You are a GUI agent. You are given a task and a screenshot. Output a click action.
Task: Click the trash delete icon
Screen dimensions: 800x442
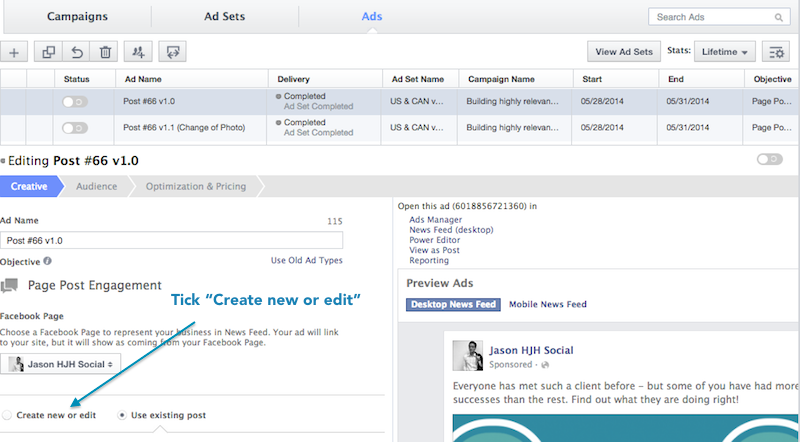pos(105,52)
